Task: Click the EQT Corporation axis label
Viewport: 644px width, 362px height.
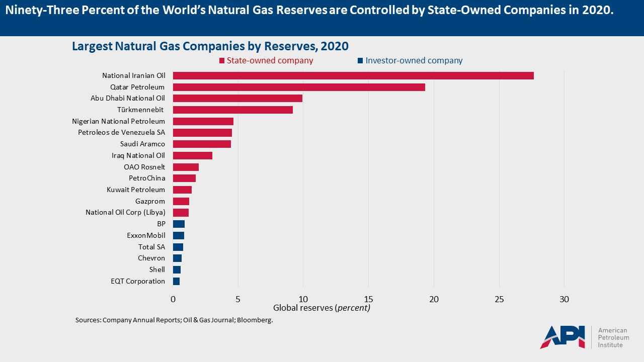Action: (x=138, y=281)
